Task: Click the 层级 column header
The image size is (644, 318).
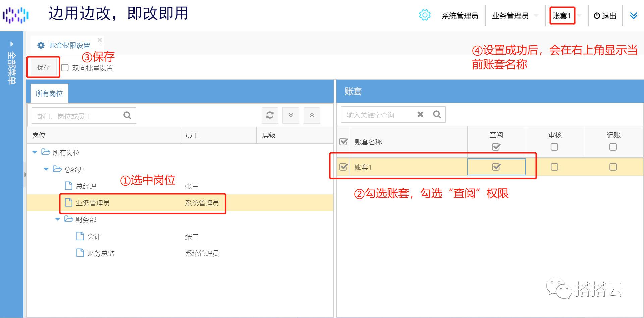Action: 295,135
